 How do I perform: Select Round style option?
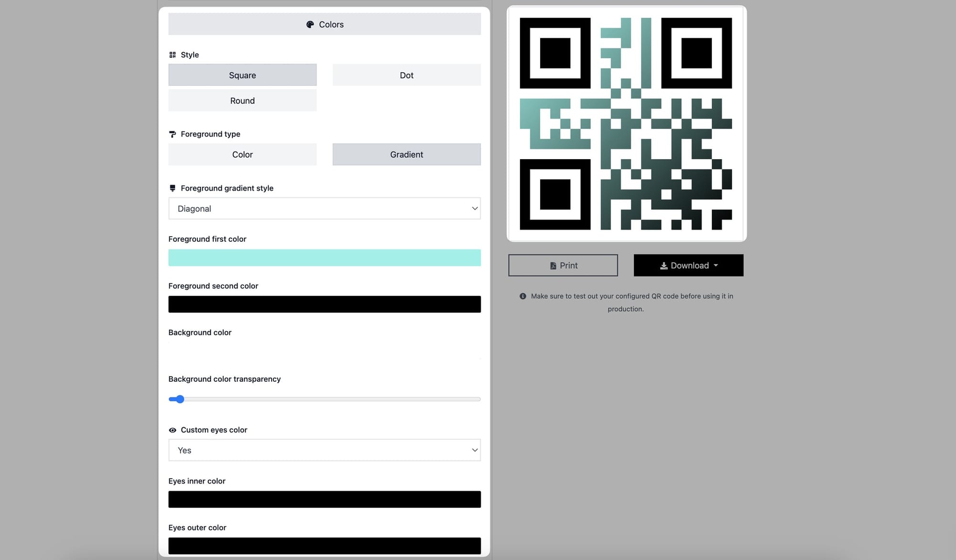[242, 100]
